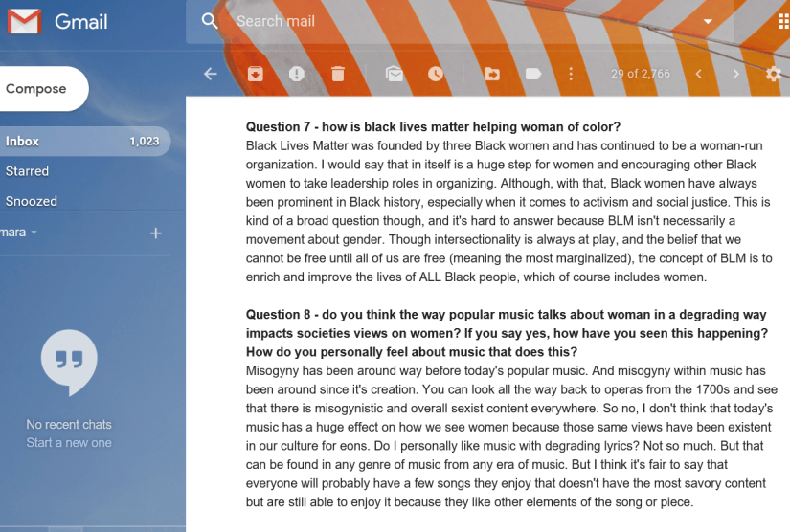The height and width of the screenshot is (532, 790).
Task: Open the Move to folder icon
Action: tap(492, 74)
